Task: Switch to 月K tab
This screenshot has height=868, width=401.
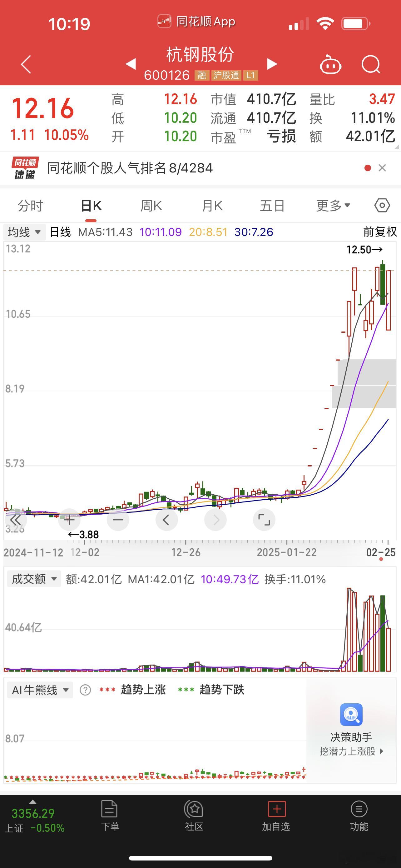Action: [212, 206]
